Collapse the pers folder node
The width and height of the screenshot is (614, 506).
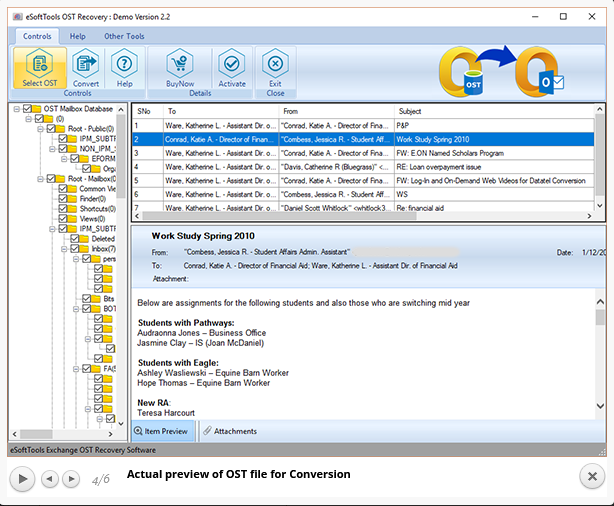76,259
